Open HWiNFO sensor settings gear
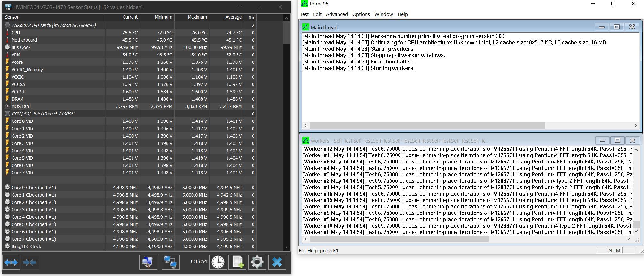This screenshot has width=644, height=276. tap(257, 262)
